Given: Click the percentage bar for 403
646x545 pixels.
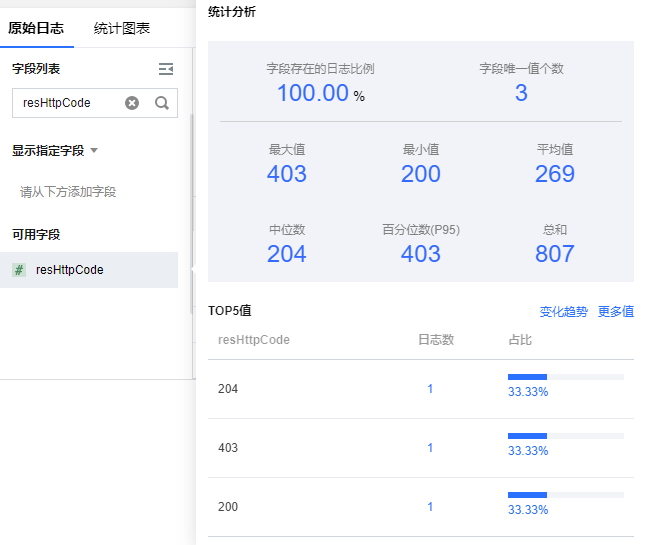Looking at the screenshot, I should click(565, 436).
